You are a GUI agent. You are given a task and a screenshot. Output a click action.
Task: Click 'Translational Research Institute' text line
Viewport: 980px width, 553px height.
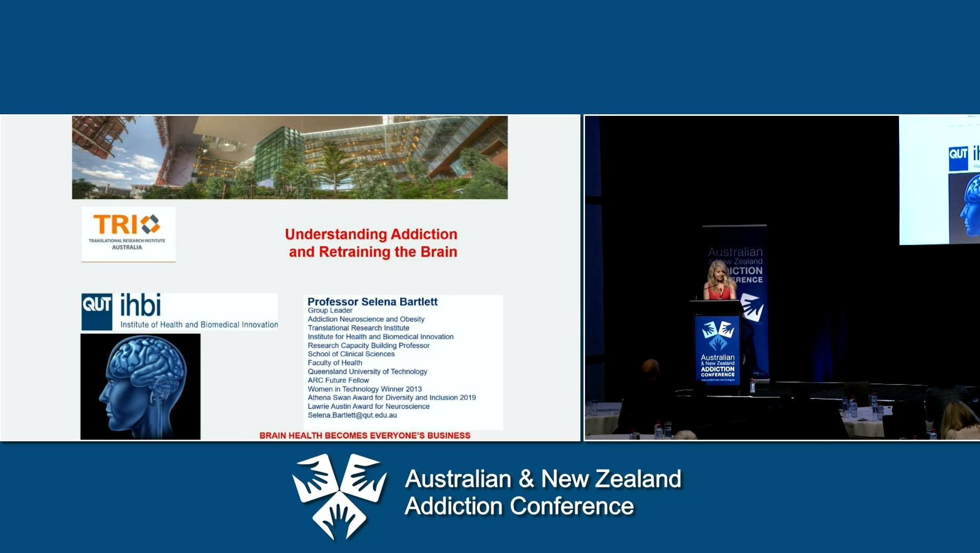click(x=358, y=328)
